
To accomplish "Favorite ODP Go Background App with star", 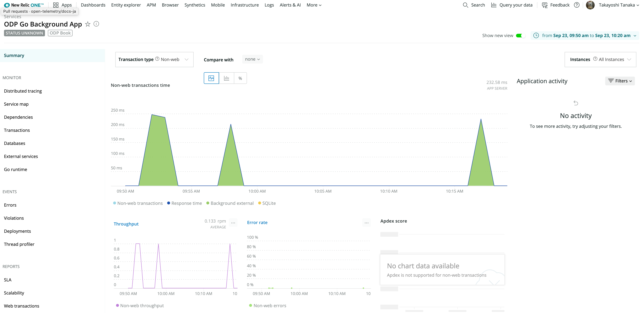I will point(88,24).
